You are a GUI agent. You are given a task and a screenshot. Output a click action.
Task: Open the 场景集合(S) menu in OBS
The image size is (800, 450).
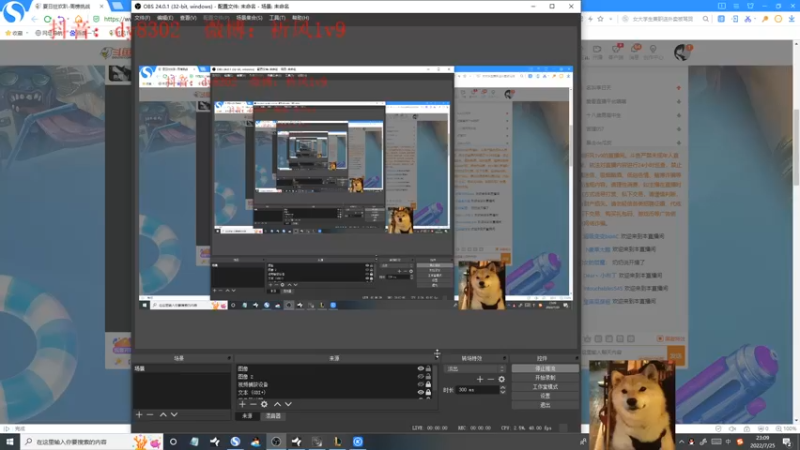tap(249, 18)
